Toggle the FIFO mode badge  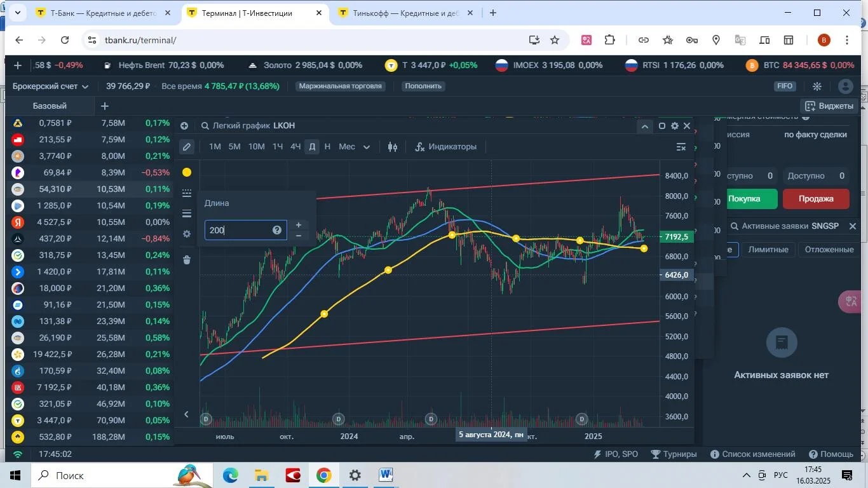click(x=785, y=86)
